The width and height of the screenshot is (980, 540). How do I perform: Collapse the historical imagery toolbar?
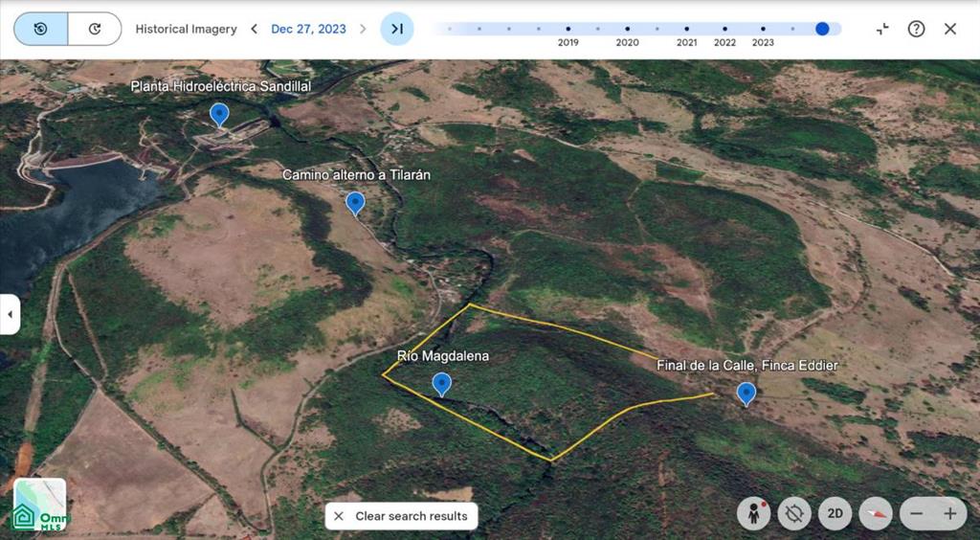pos(882,29)
